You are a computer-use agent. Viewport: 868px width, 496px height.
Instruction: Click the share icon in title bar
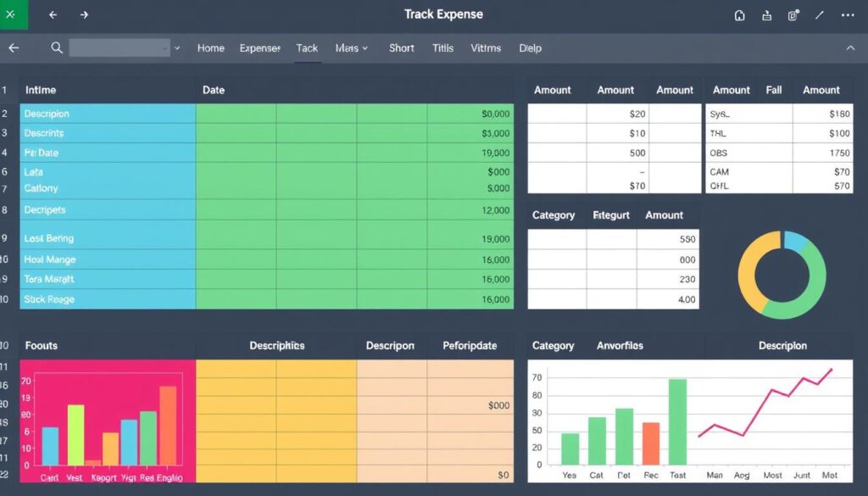point(766,15)
